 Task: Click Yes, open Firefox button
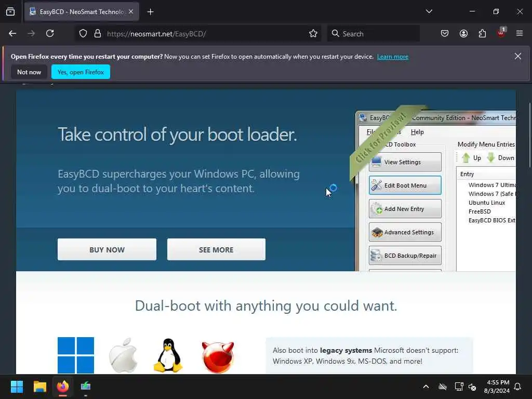pos(81,72)
